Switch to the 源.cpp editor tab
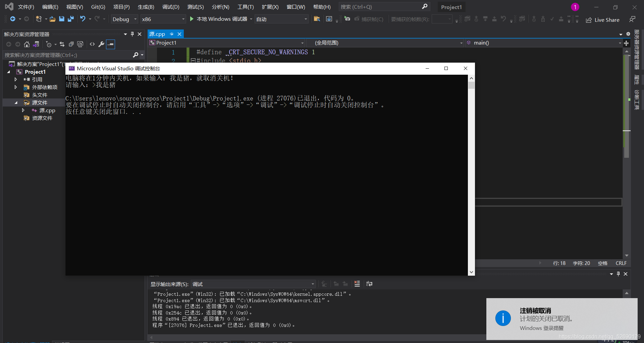This screenshot has height=343, width=644. coord(157,34)
